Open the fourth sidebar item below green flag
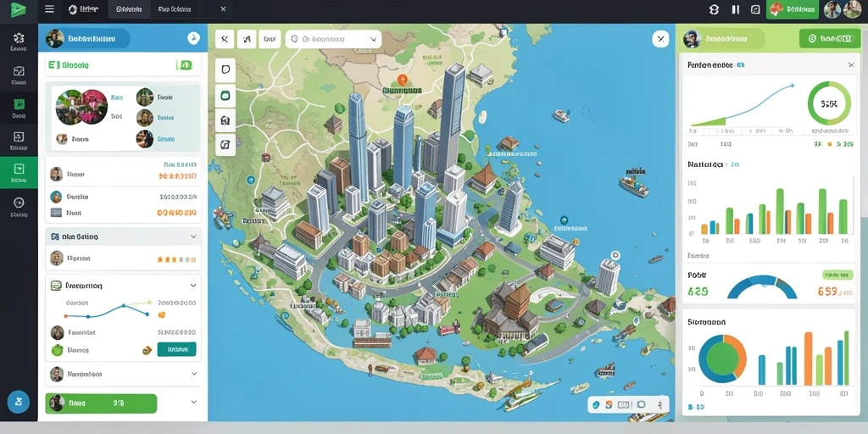The image size is (868, 434). pyautogui.click(x=19, y=142)
